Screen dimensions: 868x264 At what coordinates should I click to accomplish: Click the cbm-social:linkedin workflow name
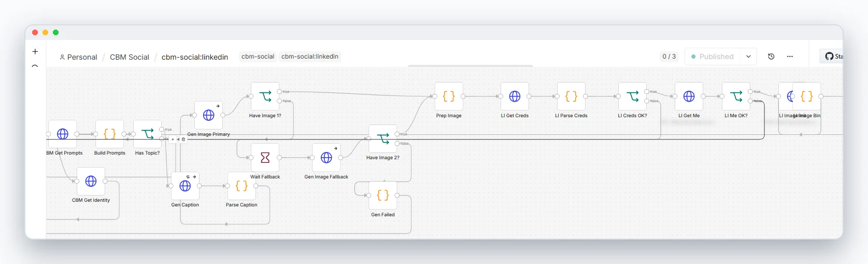pyautogui.click(x=195, y=57)
